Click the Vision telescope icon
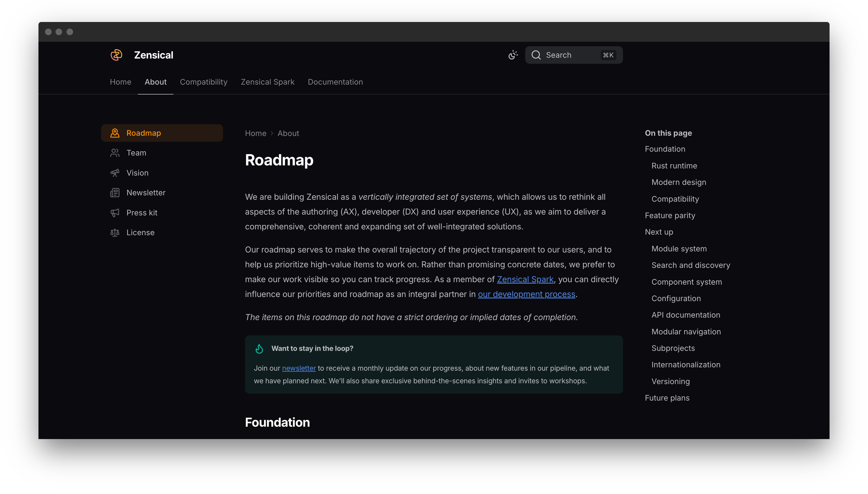 click(115, 173)
